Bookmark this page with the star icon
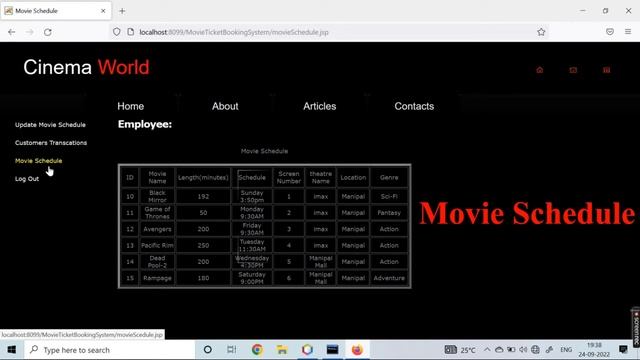 (541, 32)
